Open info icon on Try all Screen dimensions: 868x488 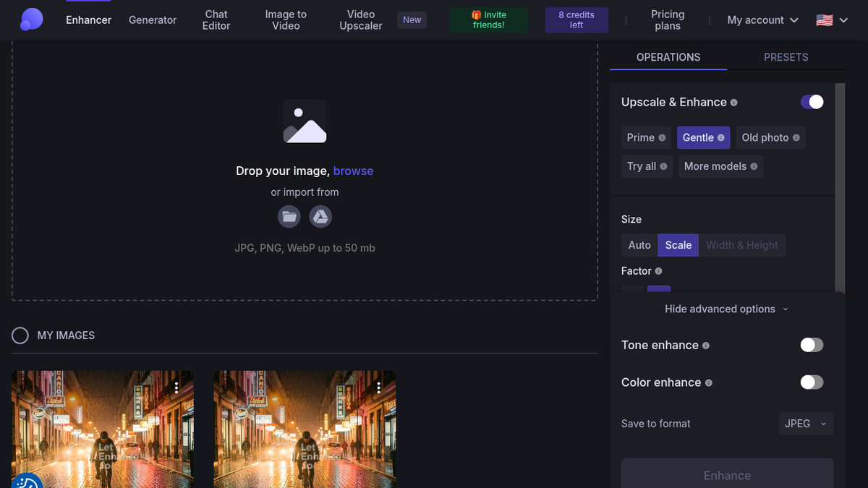click(x=663, y=166)
